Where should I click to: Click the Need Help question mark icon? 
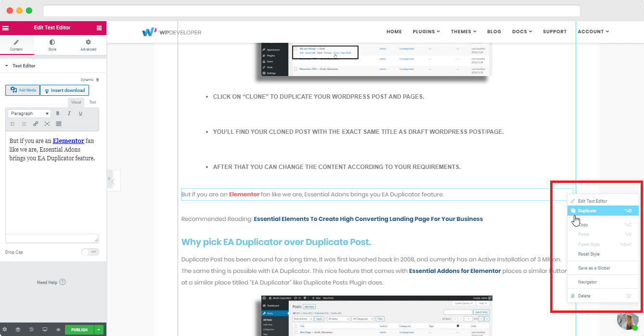(63, 282)
